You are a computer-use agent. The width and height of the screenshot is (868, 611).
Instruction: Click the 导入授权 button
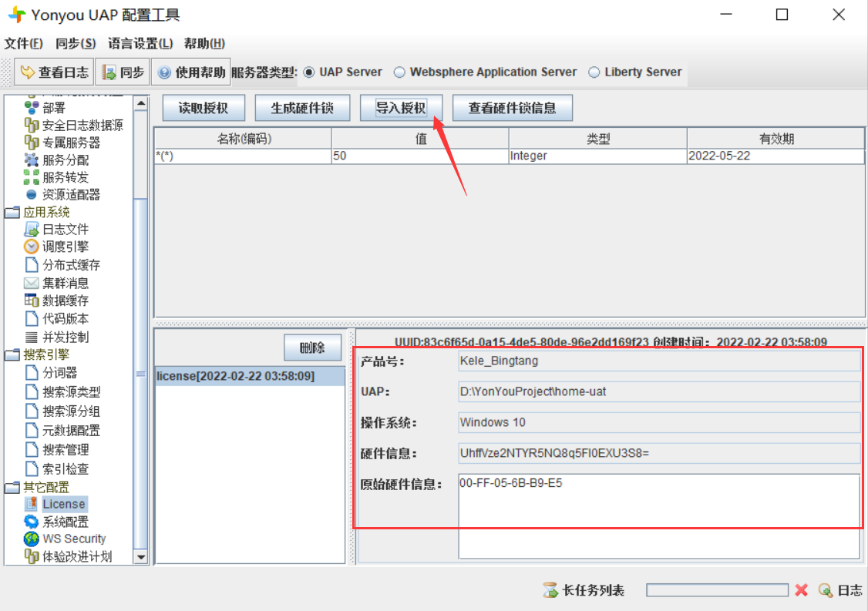pyautogui.click(x=401, y=108)
